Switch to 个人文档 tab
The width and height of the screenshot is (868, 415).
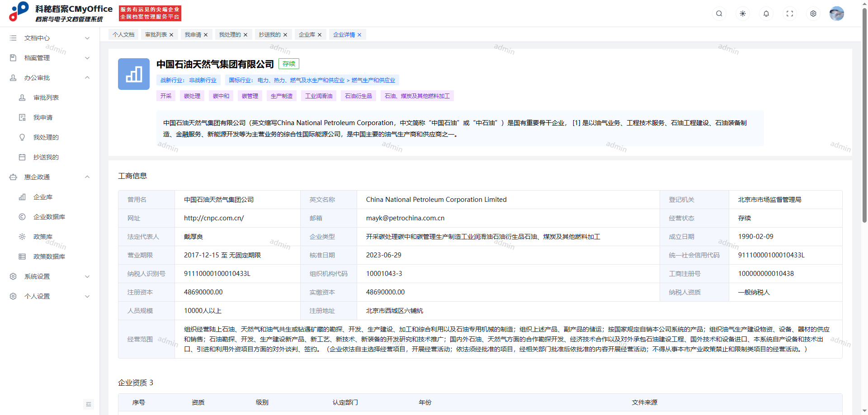click(123, 35)
